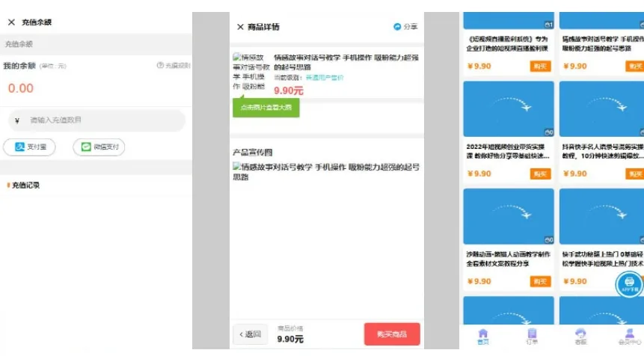
Task: Tap the floating APP下载 download icon
Action: coord(629,284)
